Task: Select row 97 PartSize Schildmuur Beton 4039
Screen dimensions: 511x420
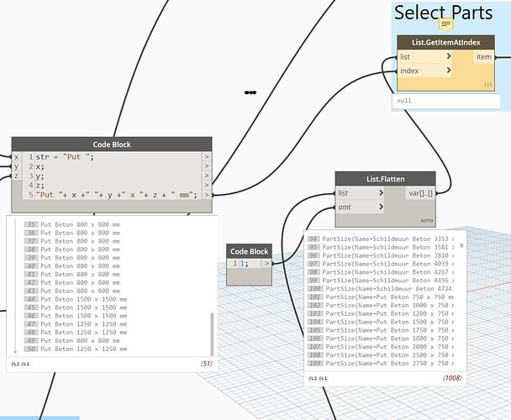Action: [381, 264]
